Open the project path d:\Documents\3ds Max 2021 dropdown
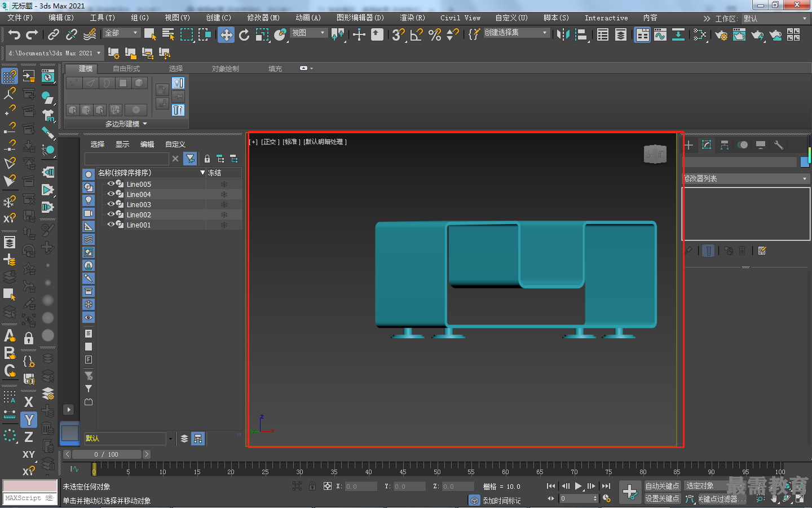The height and width of the screenshot is (508, 812). pos(55,53)
